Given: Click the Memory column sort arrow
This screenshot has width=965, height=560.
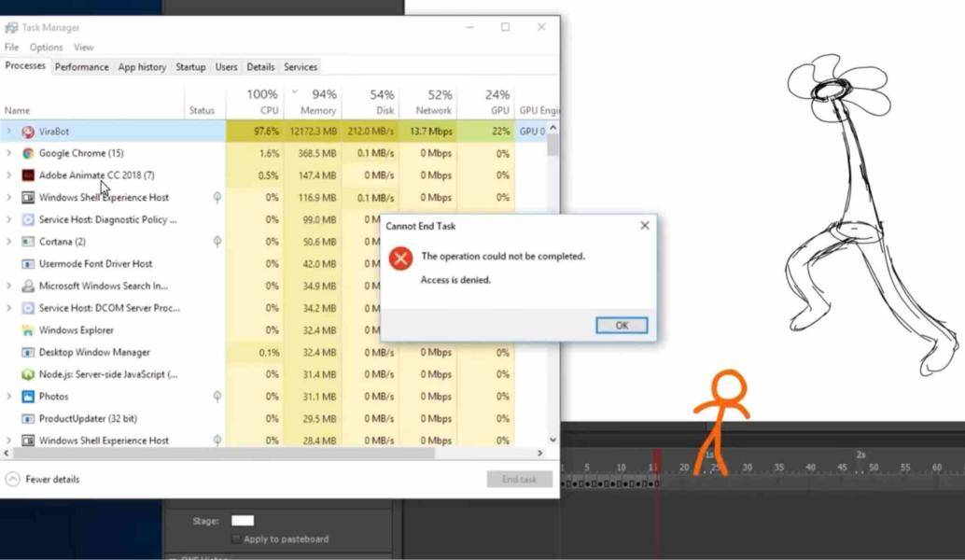Looking at the screenshot, I should point(295,92).
